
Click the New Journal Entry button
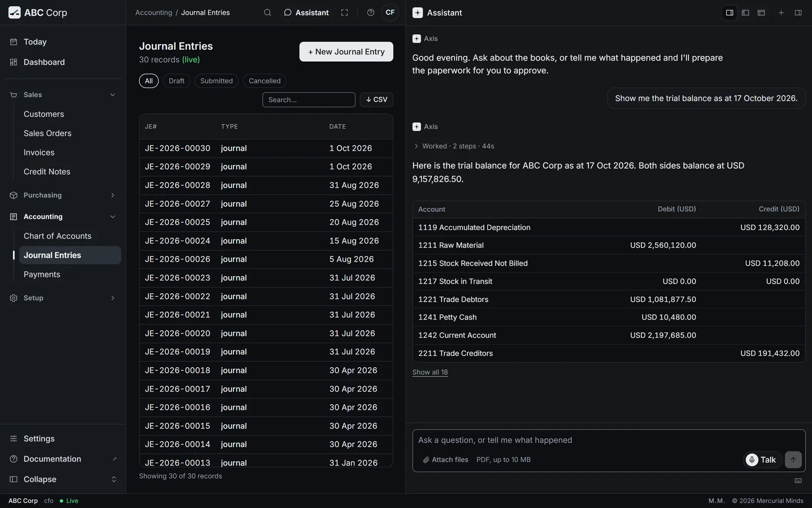point(346,52)
